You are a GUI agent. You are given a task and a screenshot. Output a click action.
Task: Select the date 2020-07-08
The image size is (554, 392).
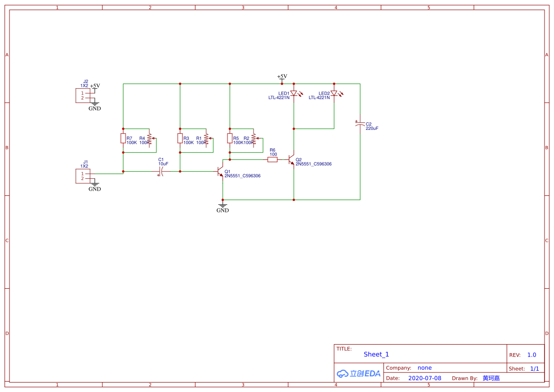[425, 378]
